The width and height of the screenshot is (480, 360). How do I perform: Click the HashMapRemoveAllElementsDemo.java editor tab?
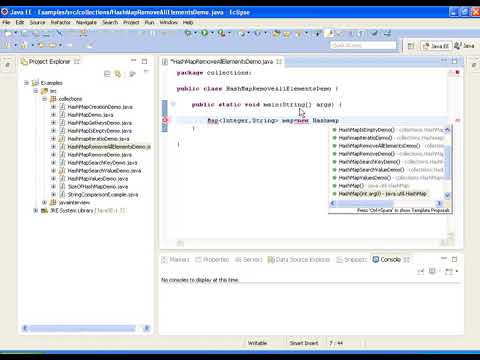pos(221,61)
